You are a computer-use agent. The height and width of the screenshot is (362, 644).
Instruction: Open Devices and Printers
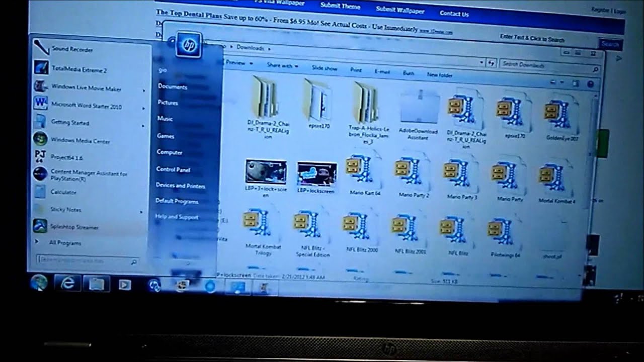coord(181,186)
